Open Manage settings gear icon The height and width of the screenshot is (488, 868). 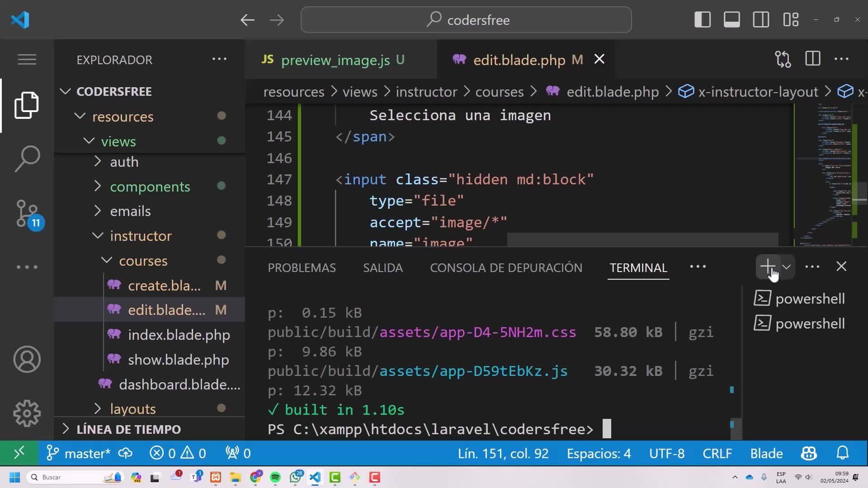27,413
